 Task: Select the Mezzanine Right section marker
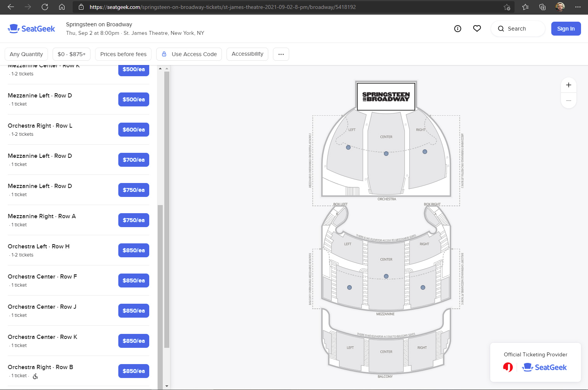[x=423, y=287]
